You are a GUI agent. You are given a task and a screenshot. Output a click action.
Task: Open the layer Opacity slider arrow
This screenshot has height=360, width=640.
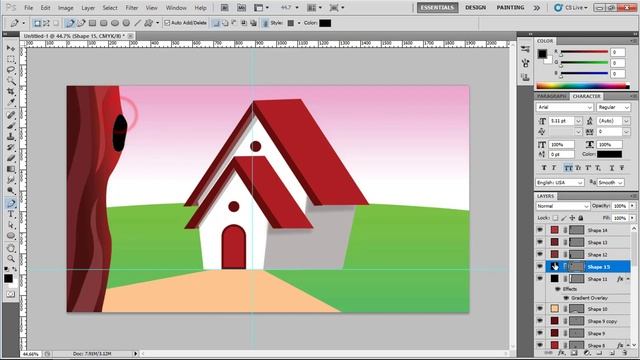point(632,206)
